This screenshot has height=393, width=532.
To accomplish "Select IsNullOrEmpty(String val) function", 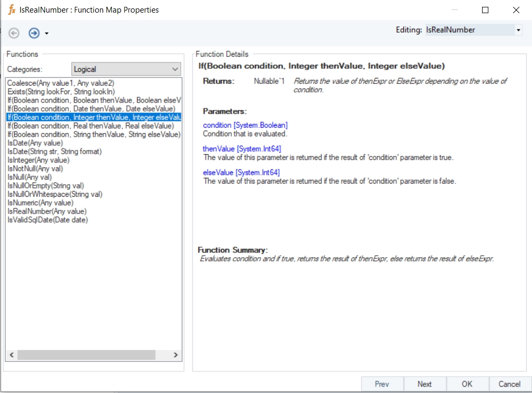I will 46,186.
